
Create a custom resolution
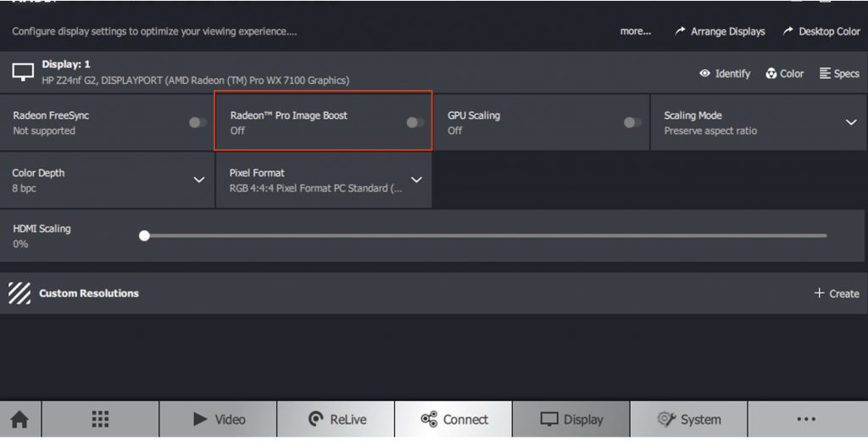click(x=837, y=293)
